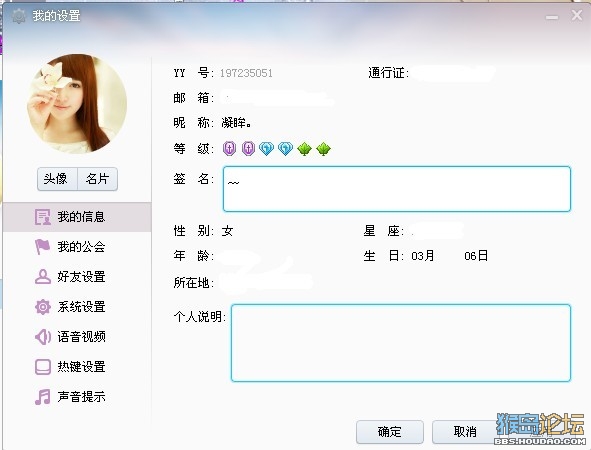Viewport: 591px width, 450px height.
Task: Click the last green leaf level icon
Action: pyautogui.click(x=323, y=149)
